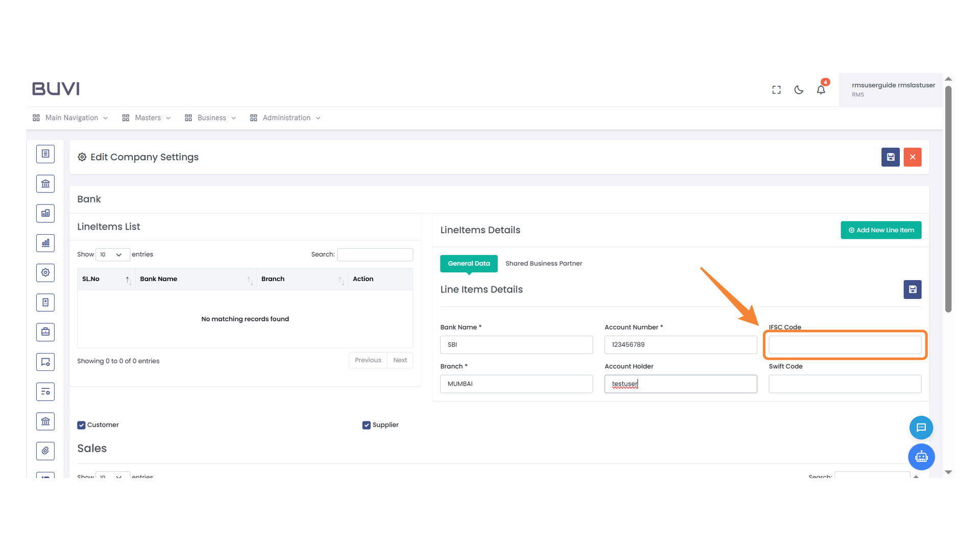980x551 pixels.
Task: Click the notifications bell icon
Action: pyautogui.click(x=821, y=89)
